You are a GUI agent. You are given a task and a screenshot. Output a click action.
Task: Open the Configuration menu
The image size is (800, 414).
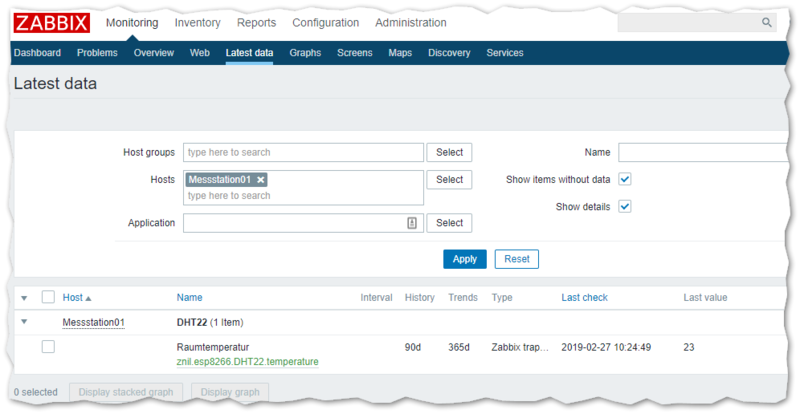(325, 23)
